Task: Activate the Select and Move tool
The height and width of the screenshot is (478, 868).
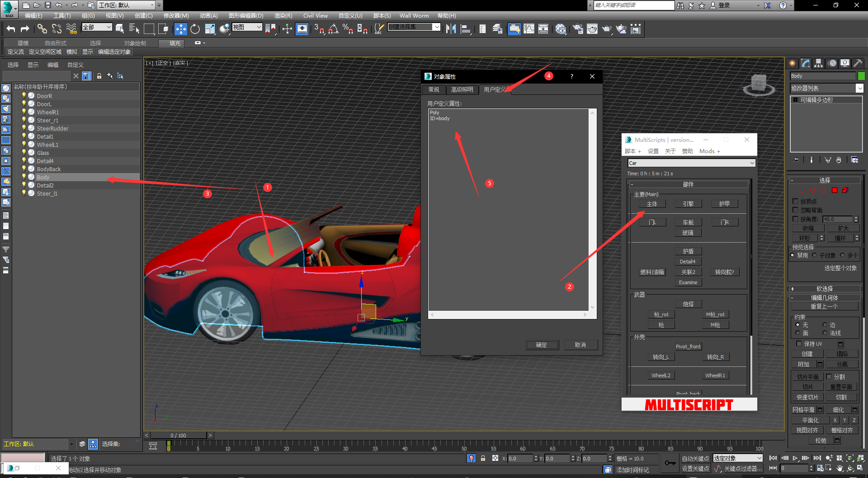Action: (x=180, y=29)
